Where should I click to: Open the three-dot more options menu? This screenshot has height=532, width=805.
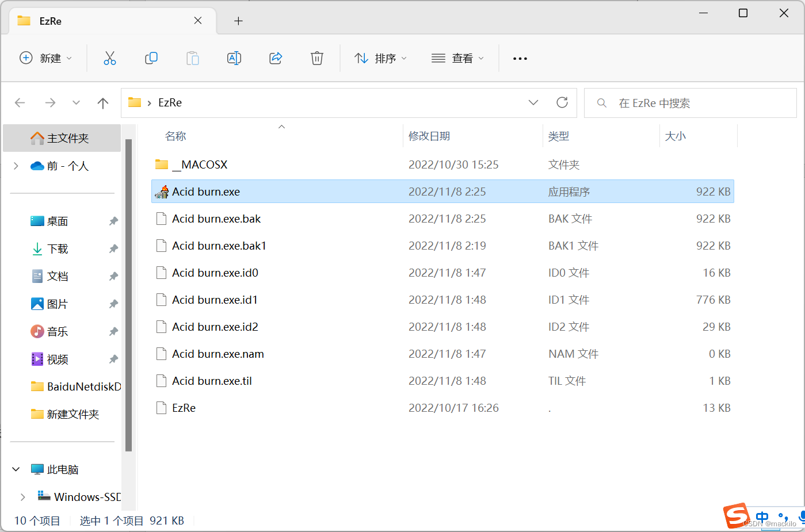(x=520, y=59)
